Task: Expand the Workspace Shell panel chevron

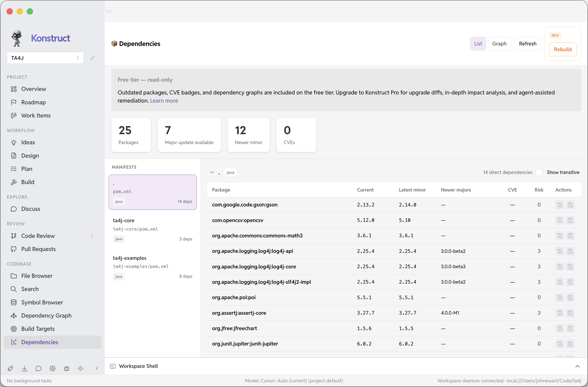Action: tap(577, 366)
